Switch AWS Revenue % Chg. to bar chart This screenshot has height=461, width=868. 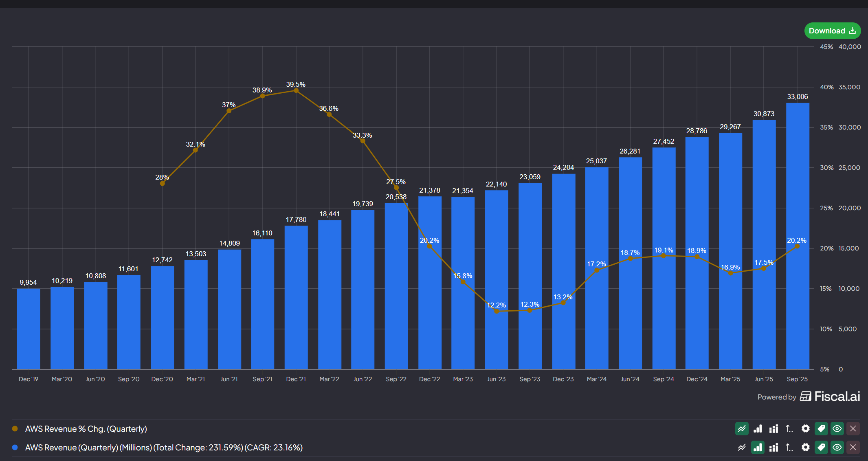(x=758, y=428)
